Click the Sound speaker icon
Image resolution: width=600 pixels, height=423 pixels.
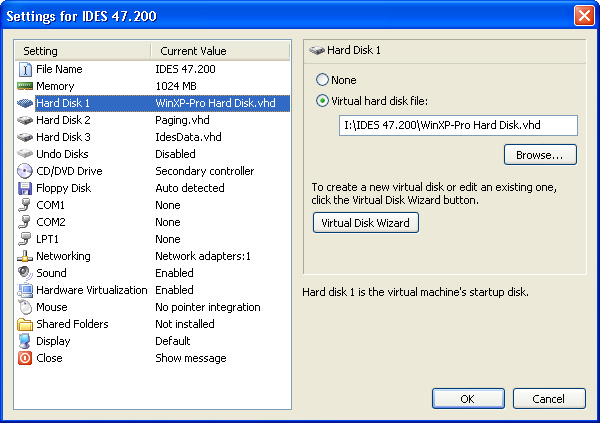[25, 273]
